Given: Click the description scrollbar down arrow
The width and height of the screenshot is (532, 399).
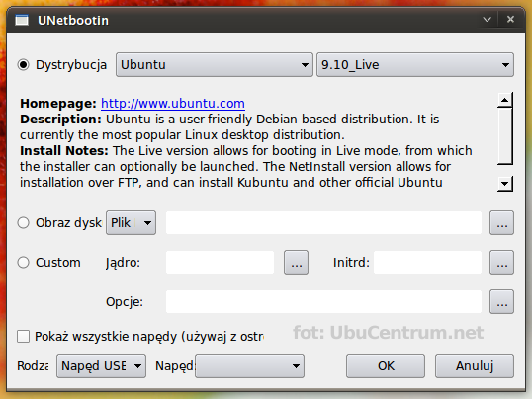Looking at the screenshot, I should tap(505, 184).
